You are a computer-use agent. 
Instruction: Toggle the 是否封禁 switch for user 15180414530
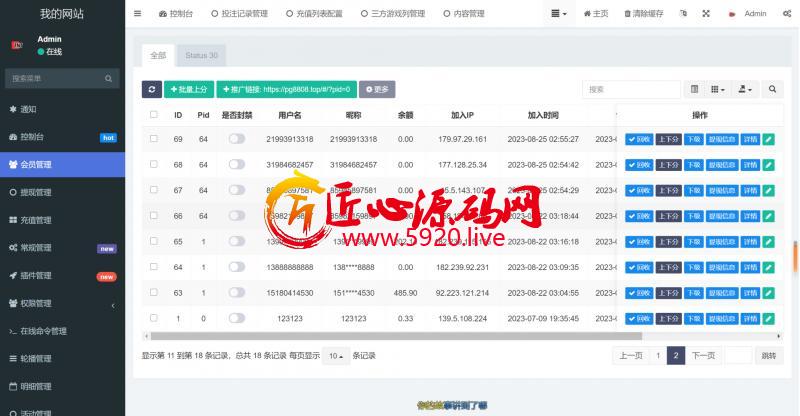[x=237, y=292]
